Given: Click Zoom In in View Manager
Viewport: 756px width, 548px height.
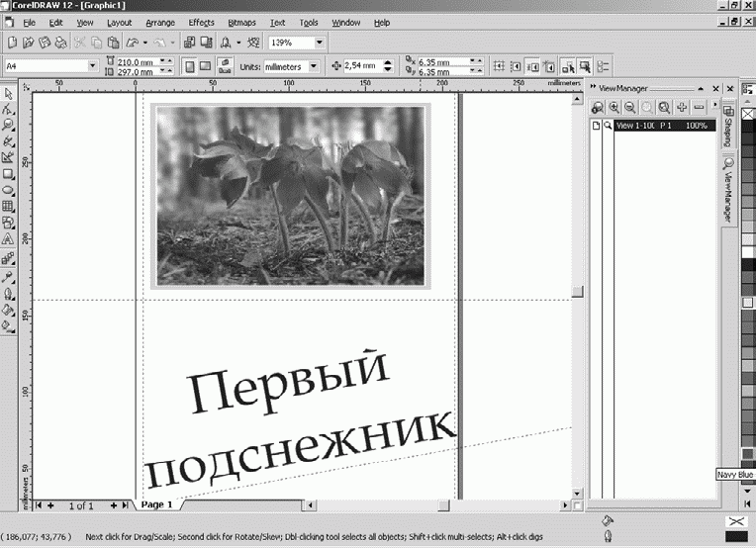Looking at the screenshot, I should coord(614,107).
